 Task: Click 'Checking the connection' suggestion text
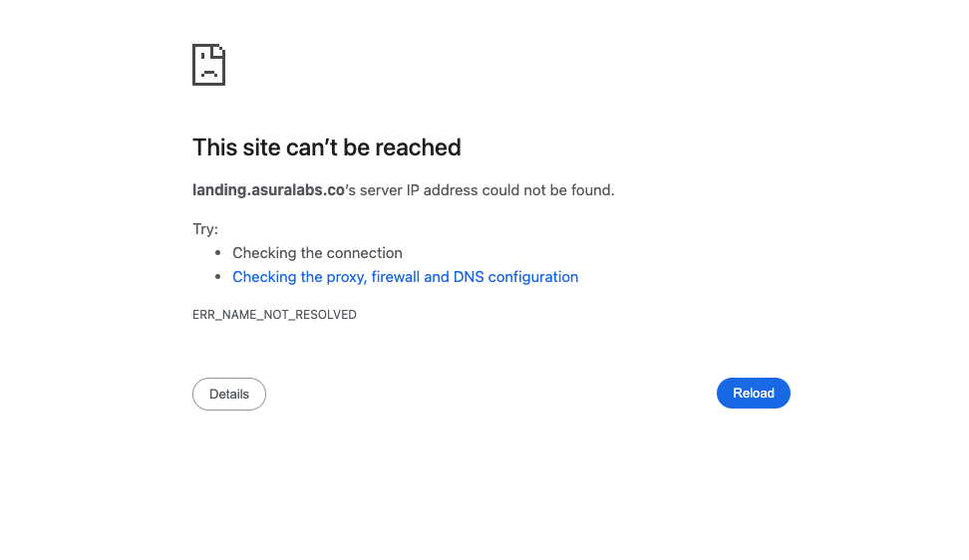317,253
